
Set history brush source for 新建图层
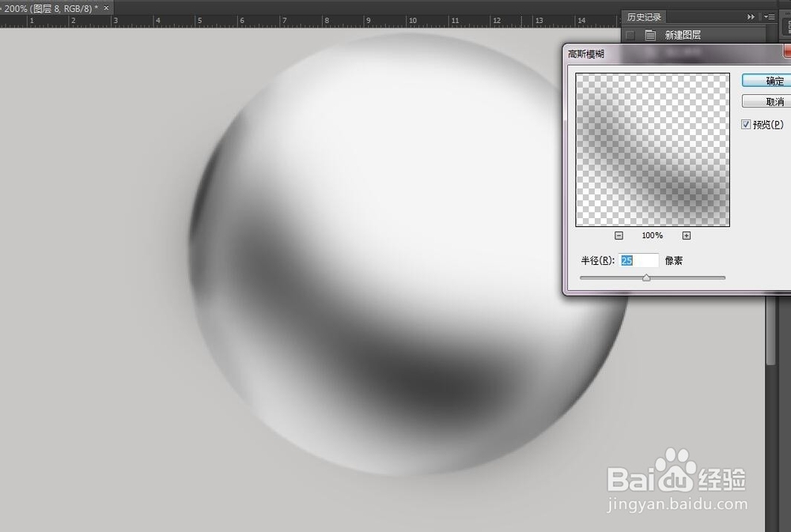pyautogui.click(x=630, y=36)
